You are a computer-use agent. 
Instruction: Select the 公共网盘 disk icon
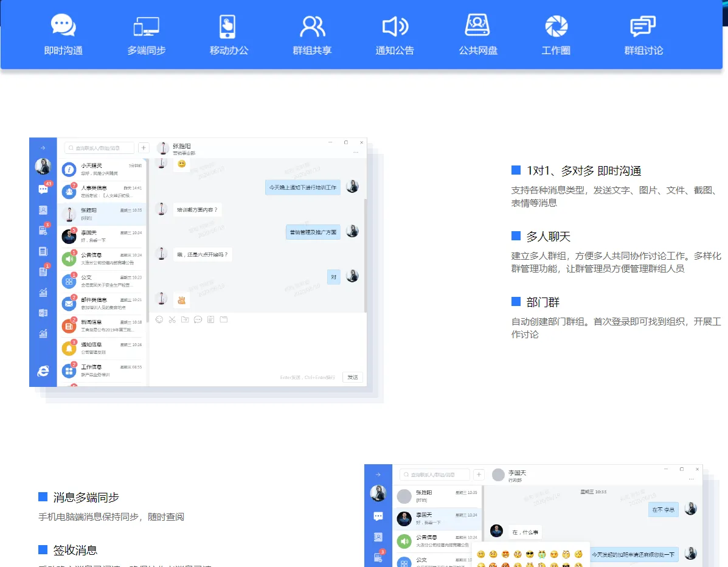477,26
